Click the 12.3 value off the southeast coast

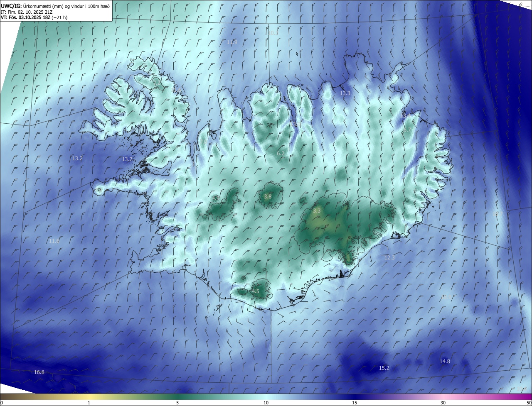click(389, 258)
